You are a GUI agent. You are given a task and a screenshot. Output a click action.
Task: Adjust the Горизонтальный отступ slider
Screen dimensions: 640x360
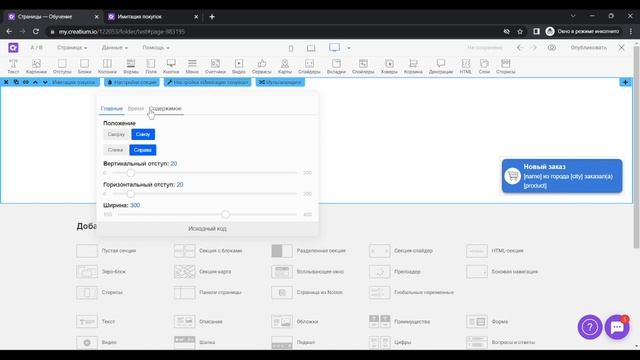[x=131, y=194]
